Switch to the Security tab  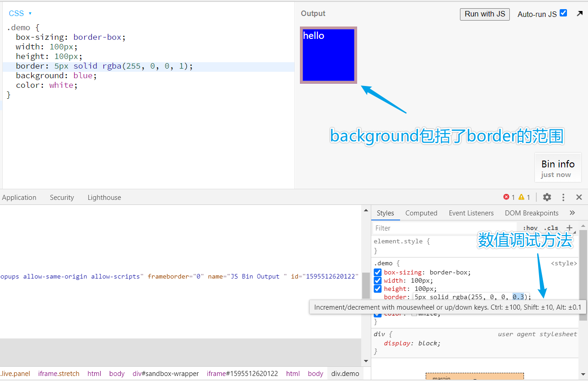(62, 198)
